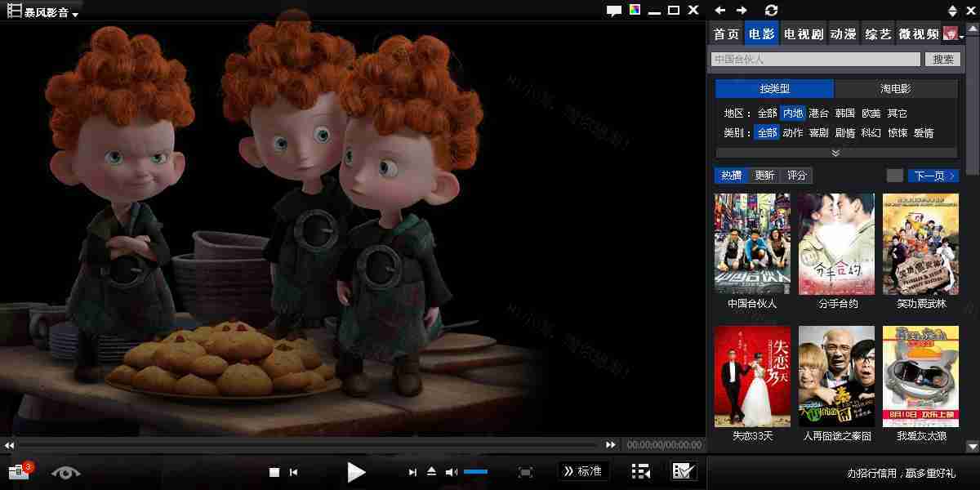Adjust the blue volume slider
The image size is (980, 490).
tap(475, 472)
